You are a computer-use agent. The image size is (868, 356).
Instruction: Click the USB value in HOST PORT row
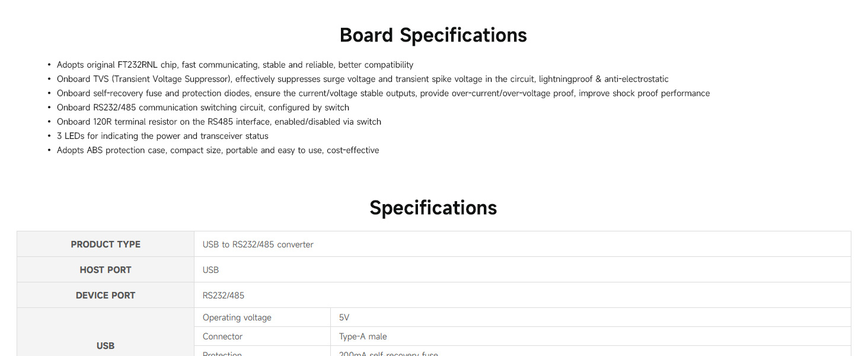pos(210,270)
